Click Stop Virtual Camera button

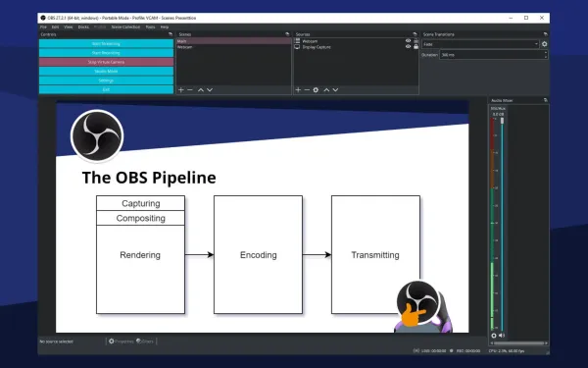pos(106,62)
